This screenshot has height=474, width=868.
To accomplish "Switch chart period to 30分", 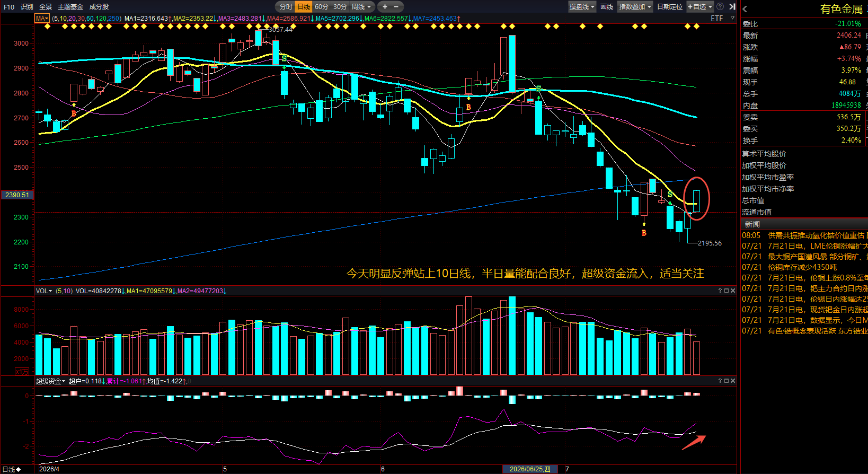I will pyautogui.click(x=340, y=7).
